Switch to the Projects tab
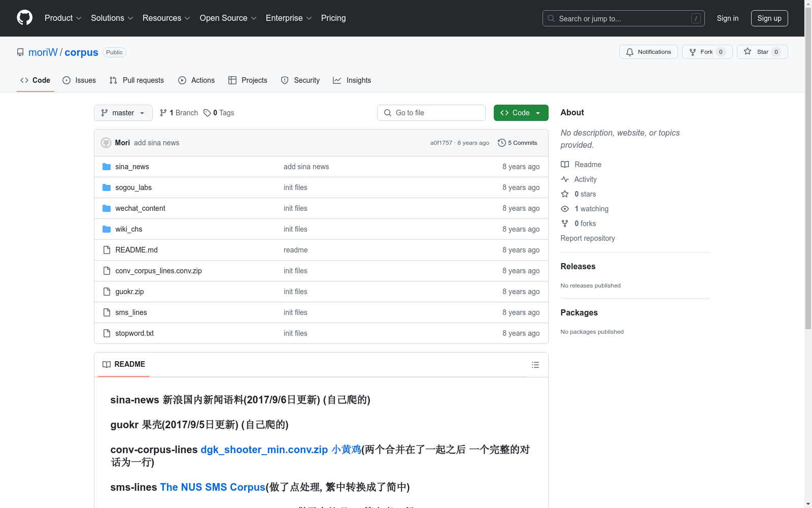Image resolution: width=812 pixels, height=508 pixels. pos(248,80)
